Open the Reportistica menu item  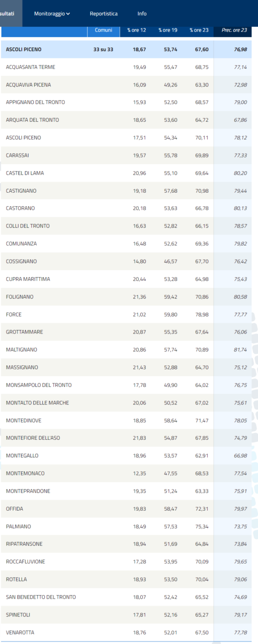tap(104, 14)
